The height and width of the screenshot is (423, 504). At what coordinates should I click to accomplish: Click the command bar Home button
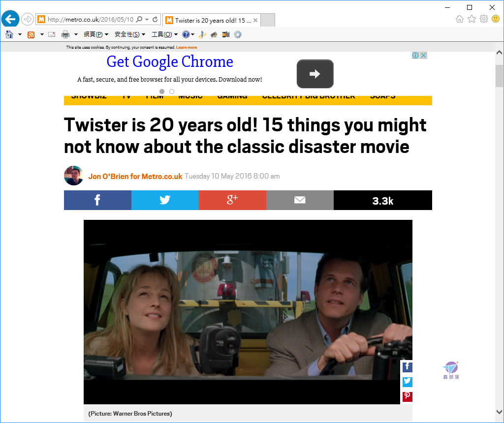[x=9, y=34]
